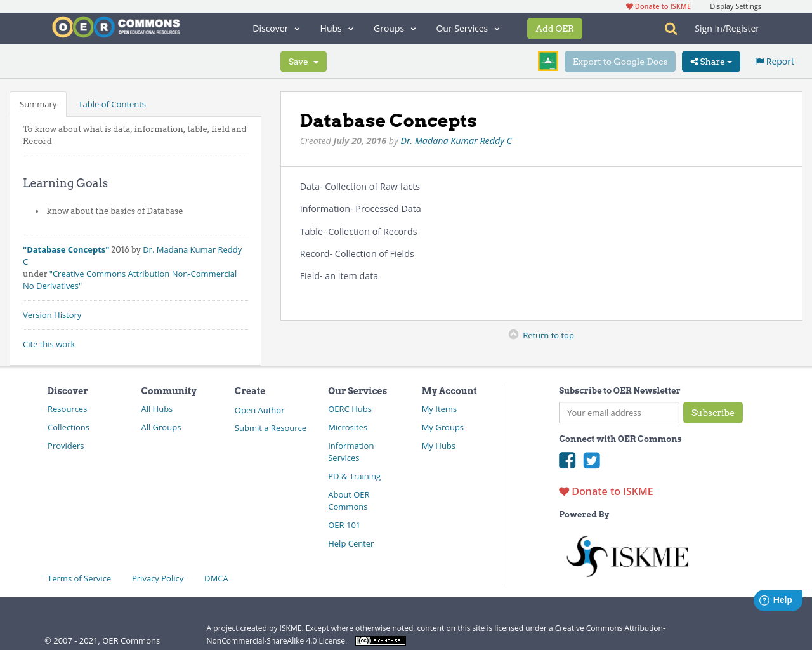Viewport: 812px width, 650px height.
Task: Select the Summary tab
Action: coord(38,103)
